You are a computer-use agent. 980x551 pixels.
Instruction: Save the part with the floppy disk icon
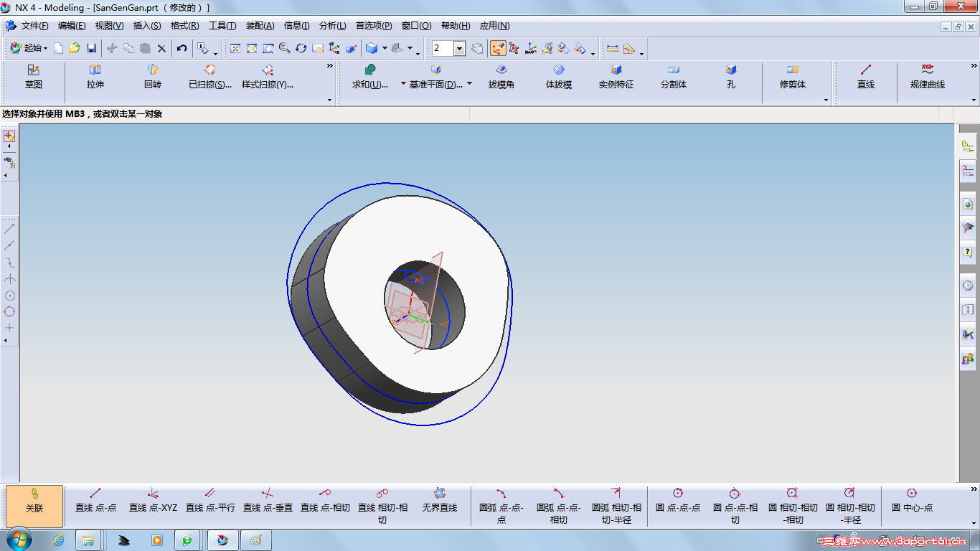pos(91,48)
